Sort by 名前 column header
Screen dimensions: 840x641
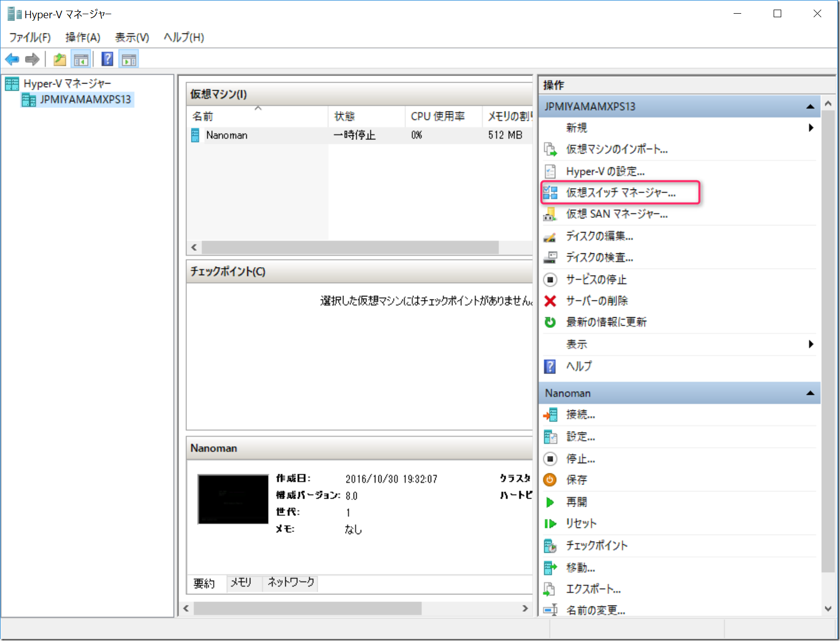pos(257,117)
